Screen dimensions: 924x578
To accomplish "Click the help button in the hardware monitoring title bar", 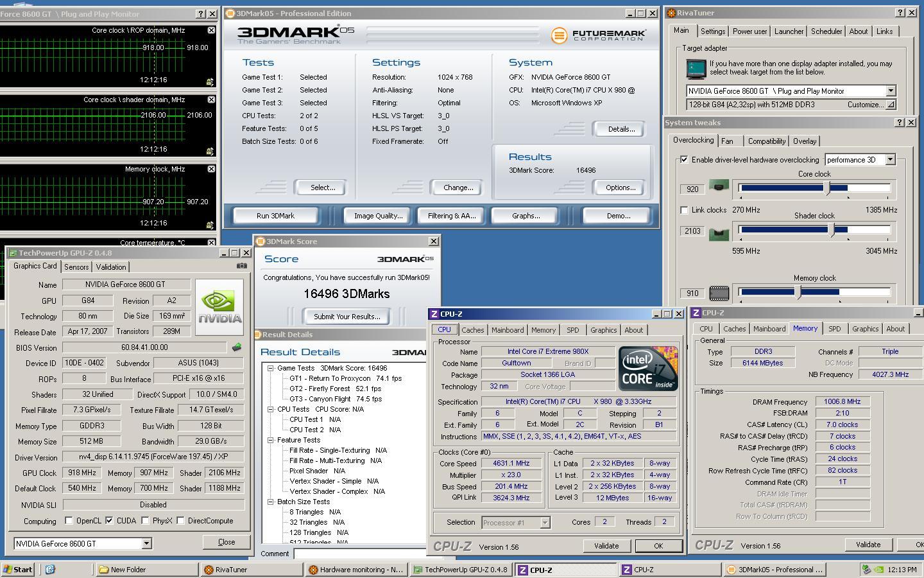I will (x=200, y=13).
